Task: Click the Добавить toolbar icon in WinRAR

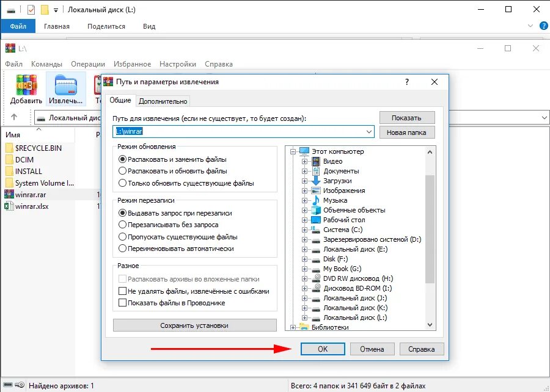Action: (26, 85)
